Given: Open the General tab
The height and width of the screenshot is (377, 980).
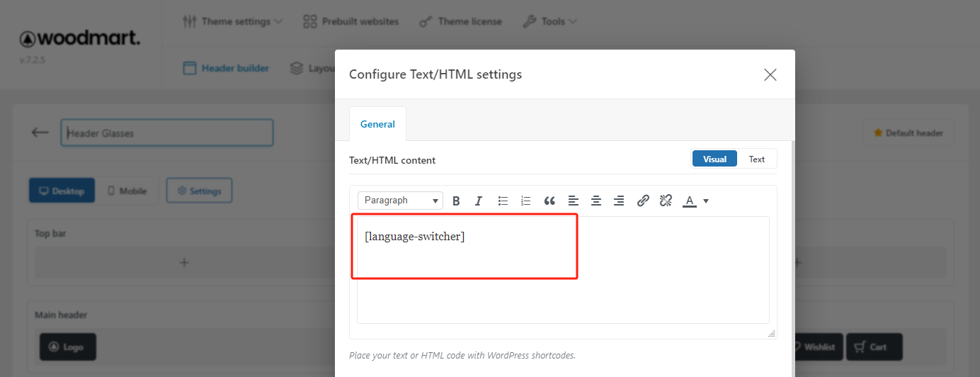Looking at the screenshot, I should pyautogui.click(x=377, y=124).
